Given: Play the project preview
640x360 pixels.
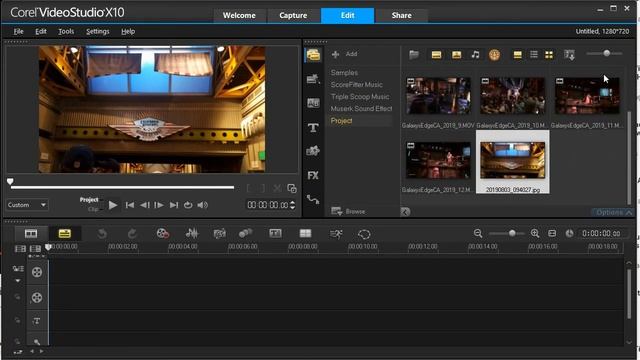Looking at the screenshot, I should pyautogui.click(x=113, y=205).
